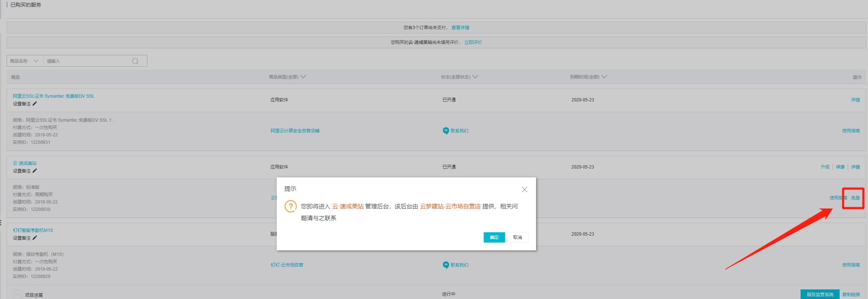Open 查看详情 for unpaid orders

461,28
